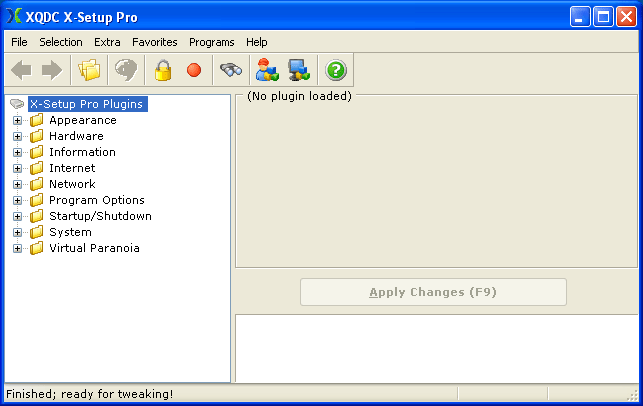Select the Hardware label in the tree
643x406 pixels.
click(76, 136)
